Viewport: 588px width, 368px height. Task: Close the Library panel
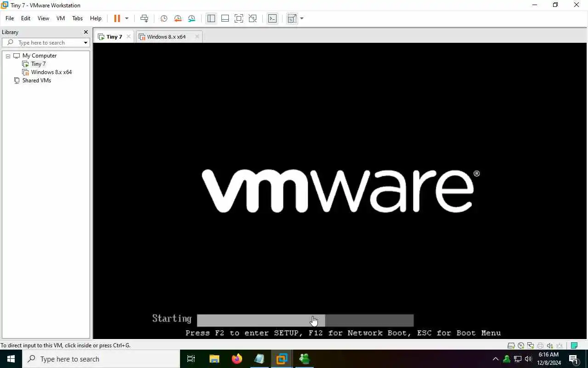85,32
